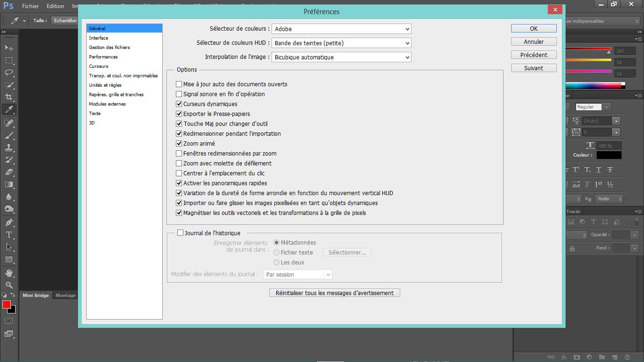Select the Horizontal Type tool
The image size is (644, 362).
9,235
